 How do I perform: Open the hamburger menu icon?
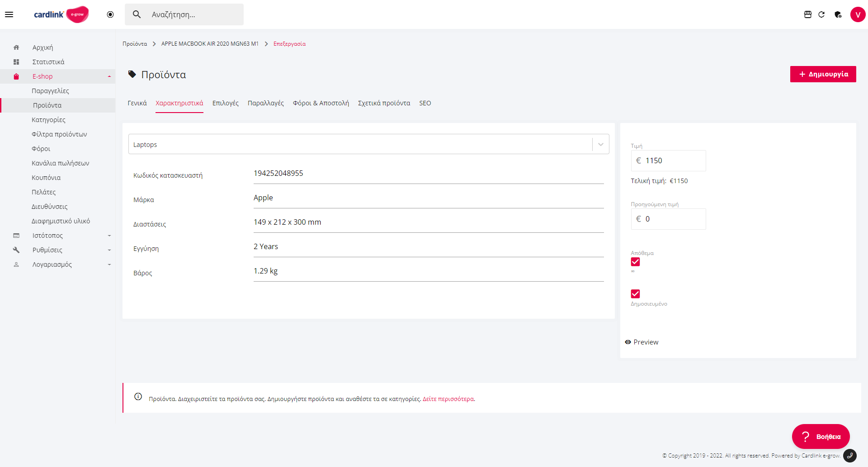coord(9,14)
